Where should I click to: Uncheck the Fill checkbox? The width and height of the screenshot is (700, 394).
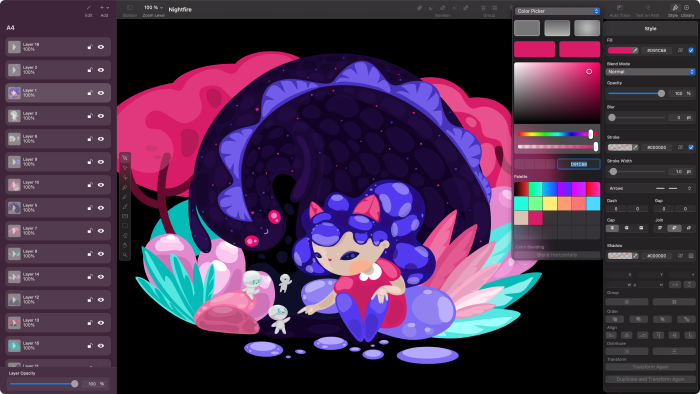(x=691, y=50)
